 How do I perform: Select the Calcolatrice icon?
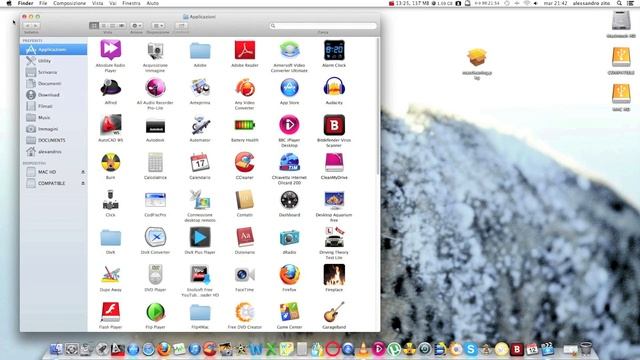pyautogui.click(x=156, y=162)
